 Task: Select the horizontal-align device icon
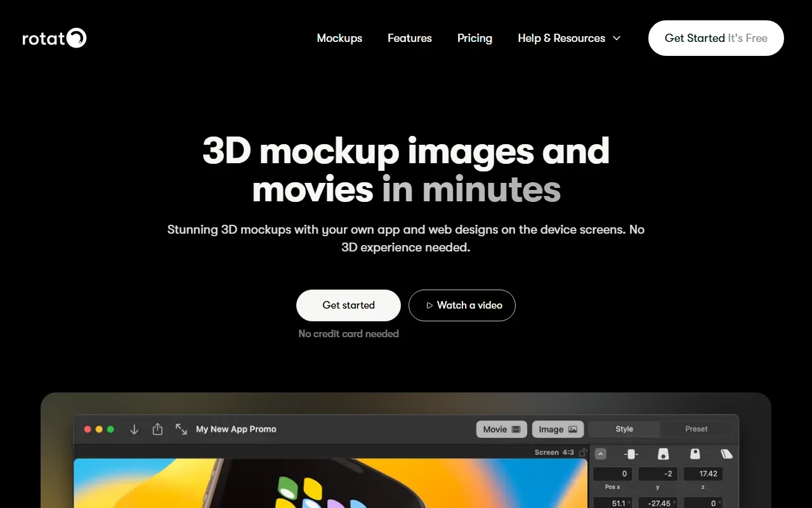pyautogui.click(x=631, y=454)
